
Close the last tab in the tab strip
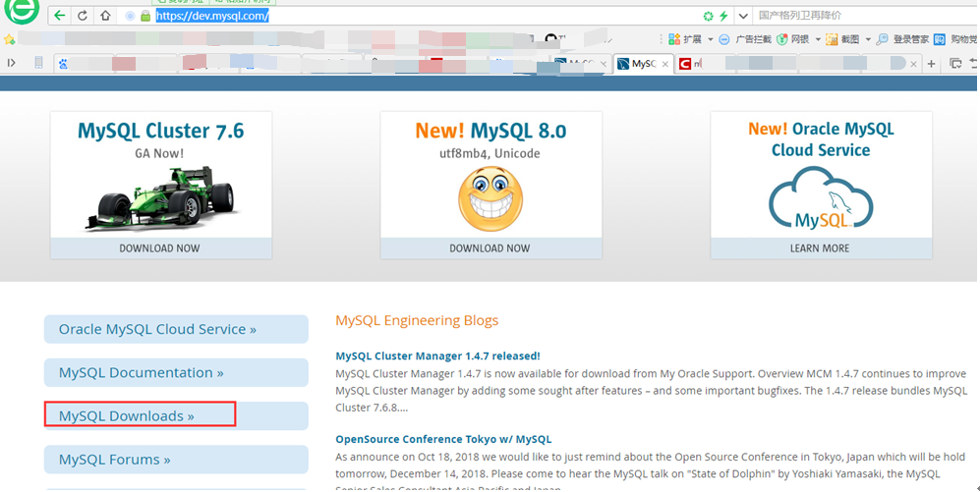click(x=914, y=64)
